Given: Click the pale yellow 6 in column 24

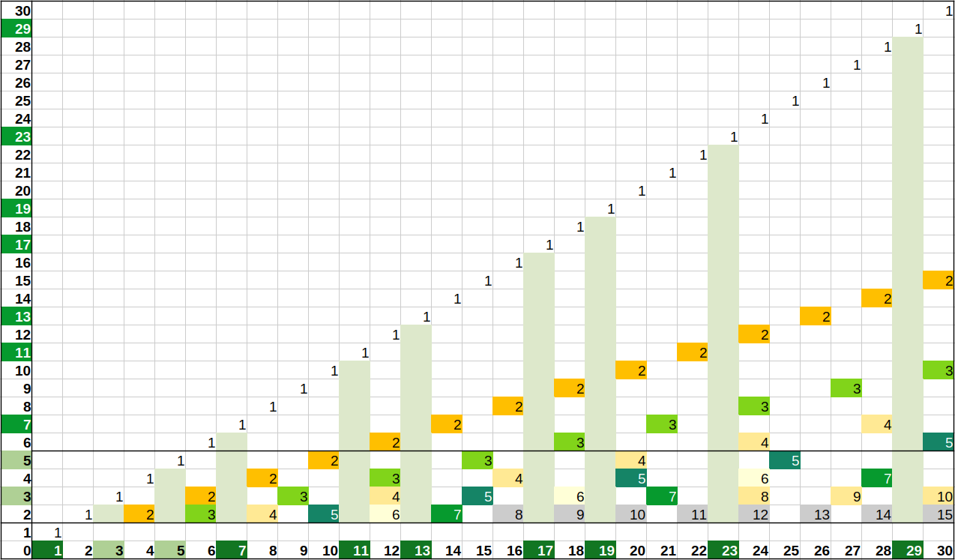Looking at the screenshot, I should (754, 478).
